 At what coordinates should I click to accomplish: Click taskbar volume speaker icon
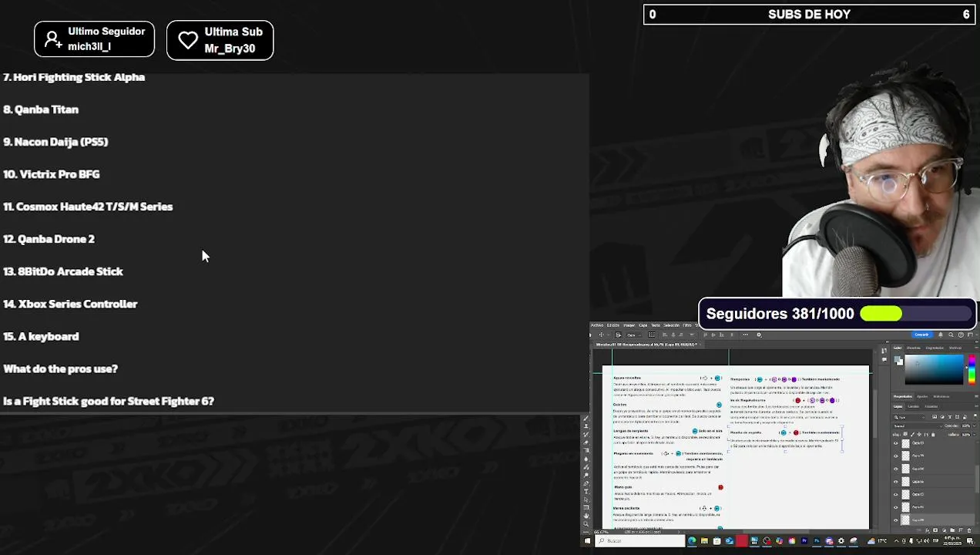[926, 540]
